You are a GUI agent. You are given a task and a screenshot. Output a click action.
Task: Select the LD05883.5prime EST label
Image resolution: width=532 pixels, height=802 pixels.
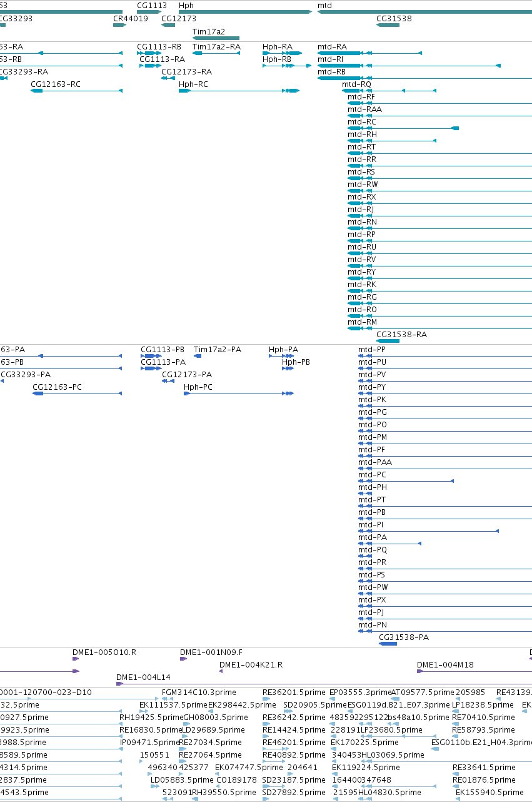tap(182, 780)
